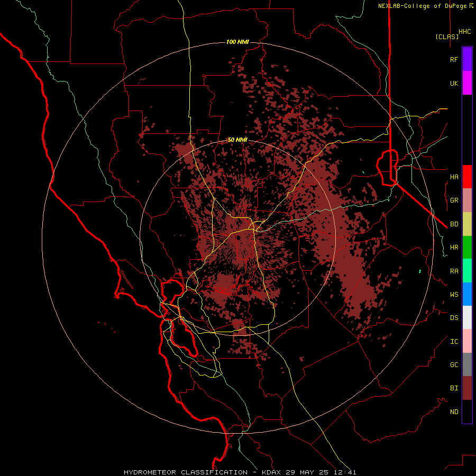Click the HR green legend swatch
The width and height of the screenshot is (476, 476).
[467, 248]
